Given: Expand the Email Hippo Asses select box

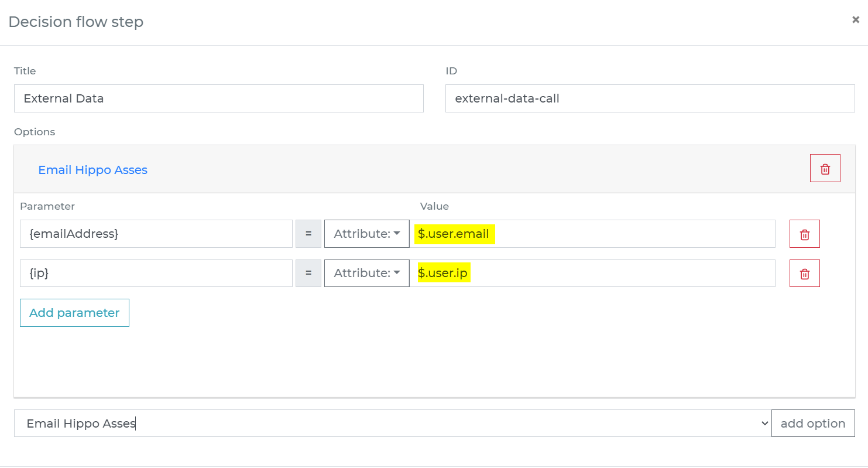Looking at the screenshot, I should 393,423.
